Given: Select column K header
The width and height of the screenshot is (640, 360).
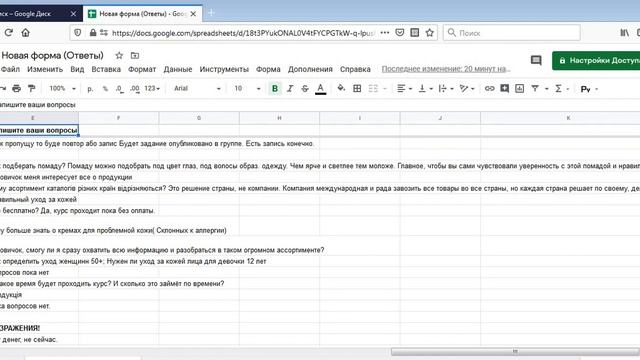Looking at the screenshot, I should (568, 118).
